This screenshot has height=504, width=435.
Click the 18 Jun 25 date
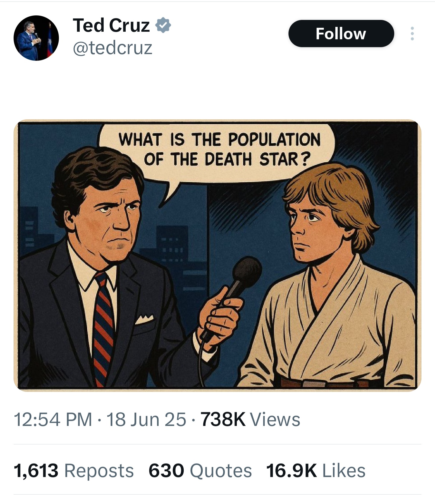(x=146, y=419)
